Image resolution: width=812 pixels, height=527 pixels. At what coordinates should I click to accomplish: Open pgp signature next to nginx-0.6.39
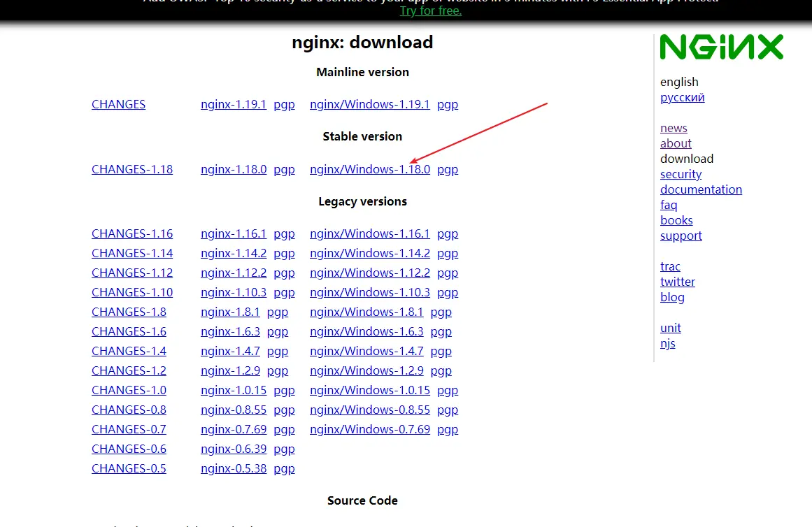pyautogui.click(x=284, y=449)
